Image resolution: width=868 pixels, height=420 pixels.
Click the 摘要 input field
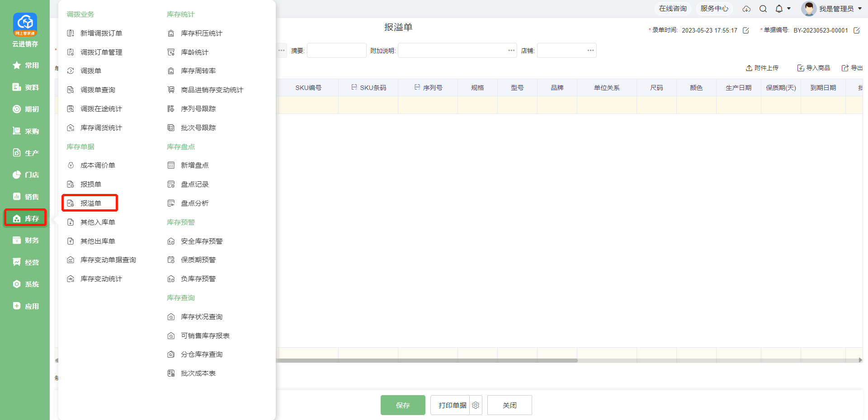337,50
